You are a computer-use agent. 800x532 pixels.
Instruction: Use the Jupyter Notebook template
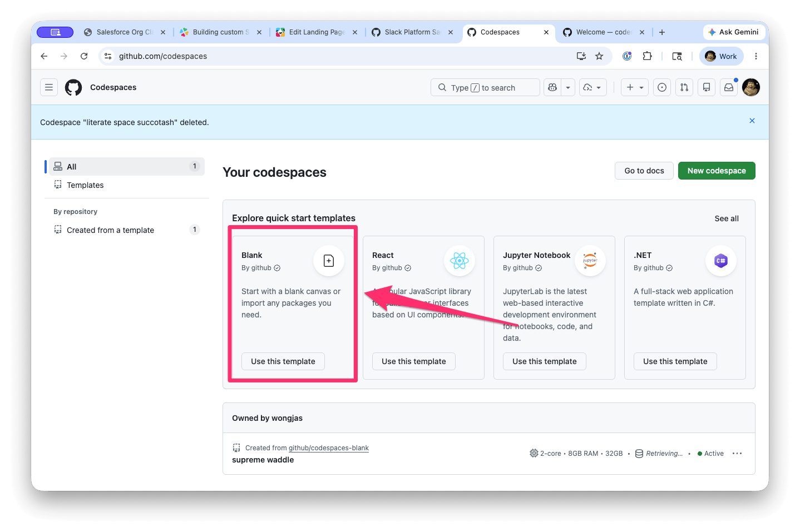545,361
